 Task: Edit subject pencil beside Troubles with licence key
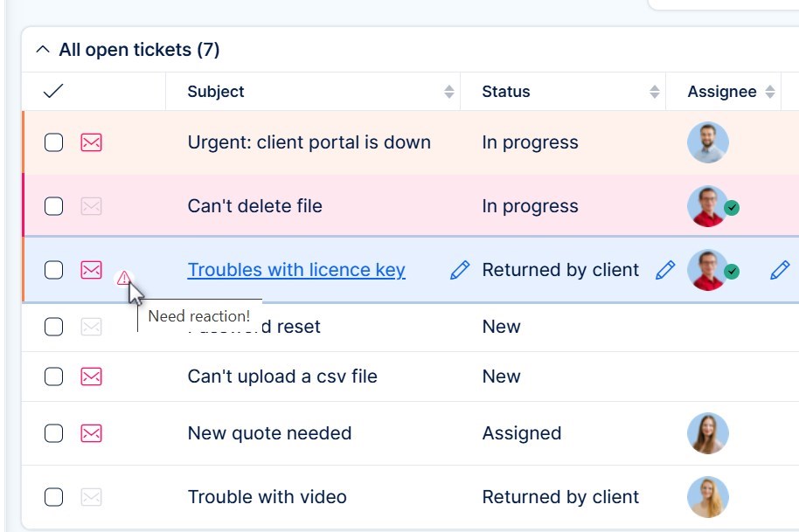tap(459, 271)
